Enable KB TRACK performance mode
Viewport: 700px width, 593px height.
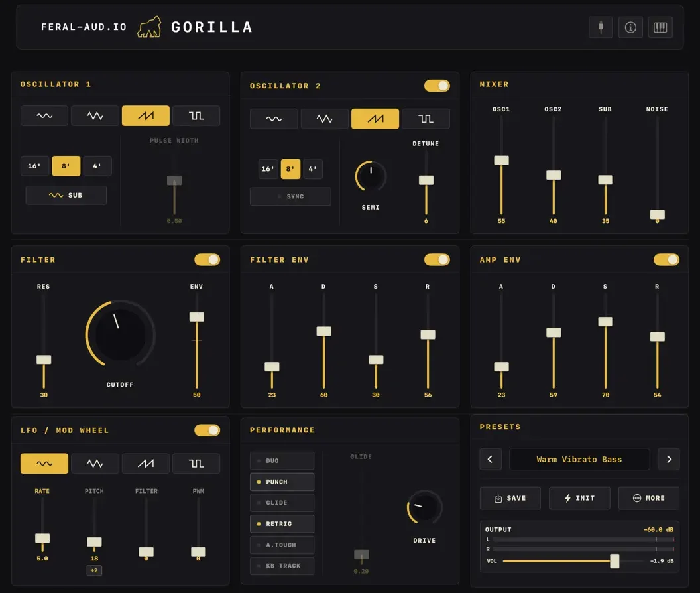[282, 566]
